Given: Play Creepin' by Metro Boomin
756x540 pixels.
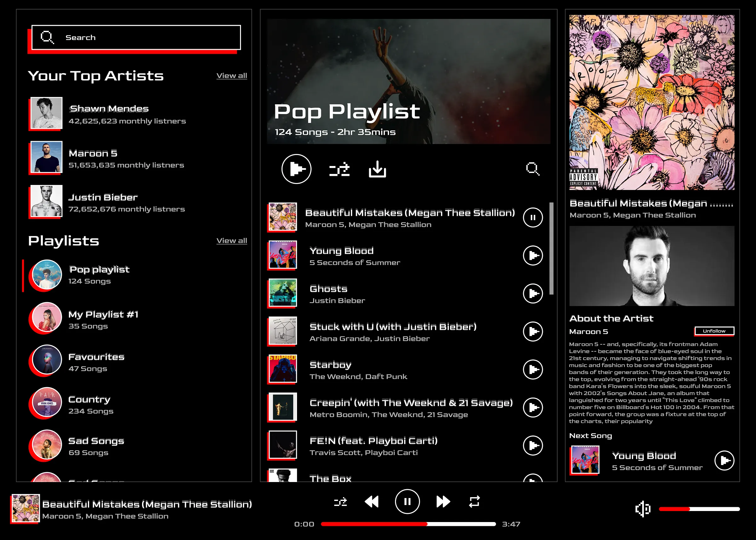Looking at the screenshot, I should click(x=533, y=407).
